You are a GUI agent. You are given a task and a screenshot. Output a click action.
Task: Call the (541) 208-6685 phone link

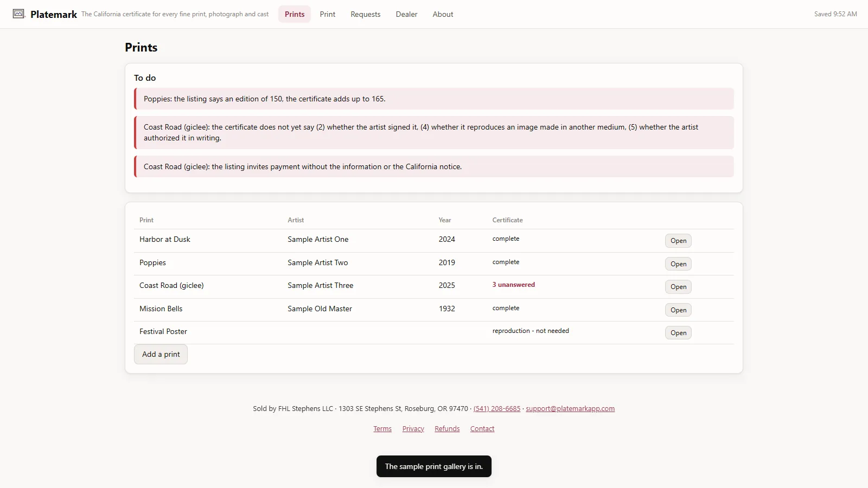click(x=497, y=409)
